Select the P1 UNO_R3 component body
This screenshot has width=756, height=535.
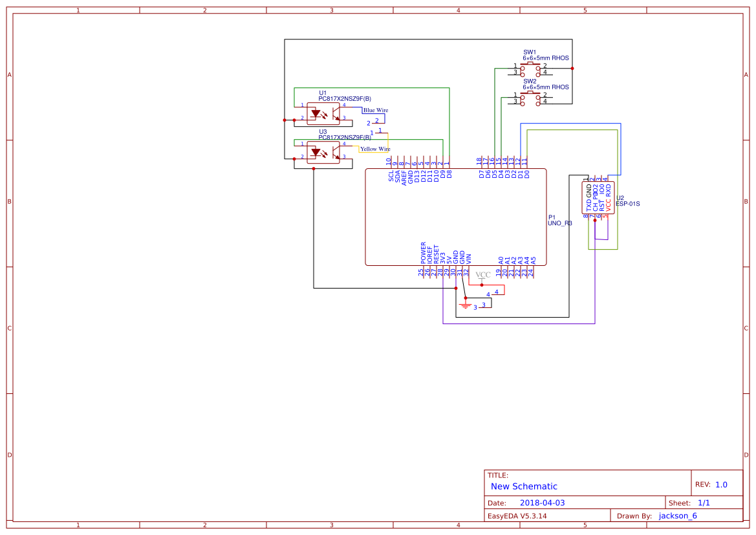[x=456, y=217]
